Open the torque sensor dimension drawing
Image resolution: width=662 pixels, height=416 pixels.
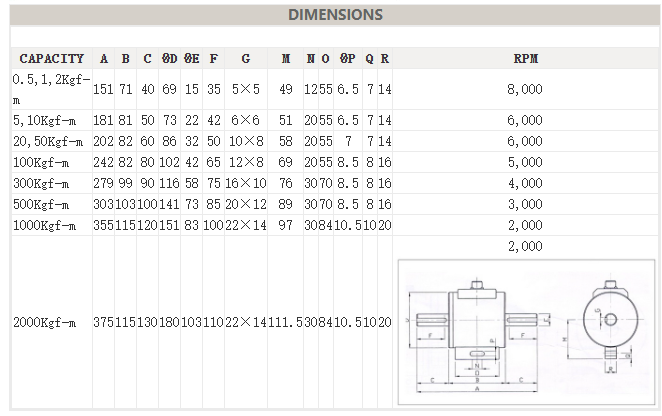pyautogui.click(x=525, y=331)
